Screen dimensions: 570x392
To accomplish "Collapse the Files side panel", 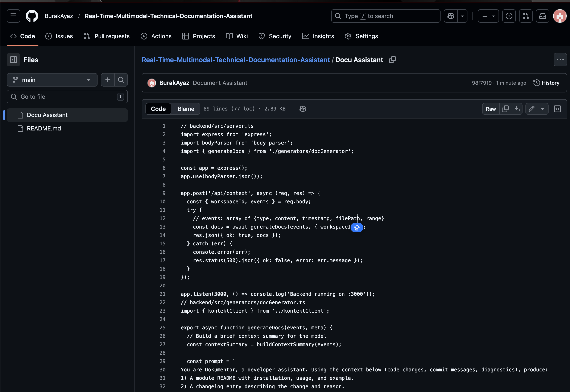I will point(13,60).
